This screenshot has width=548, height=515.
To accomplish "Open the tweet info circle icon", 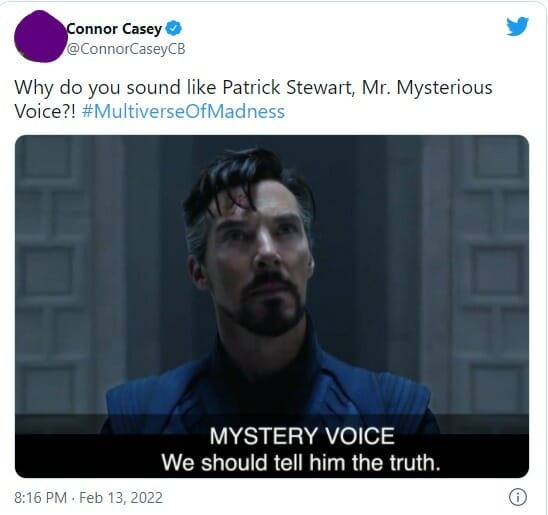I will [x=518, y=497].
